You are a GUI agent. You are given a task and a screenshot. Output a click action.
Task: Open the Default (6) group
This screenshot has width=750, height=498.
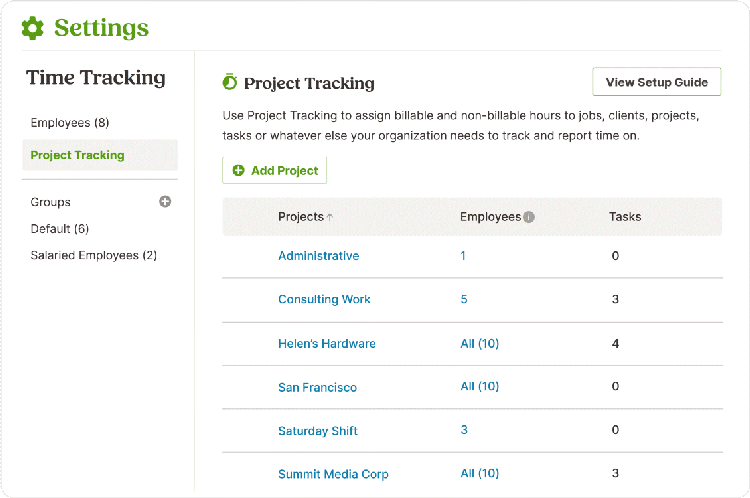click(x=60, y=229)
